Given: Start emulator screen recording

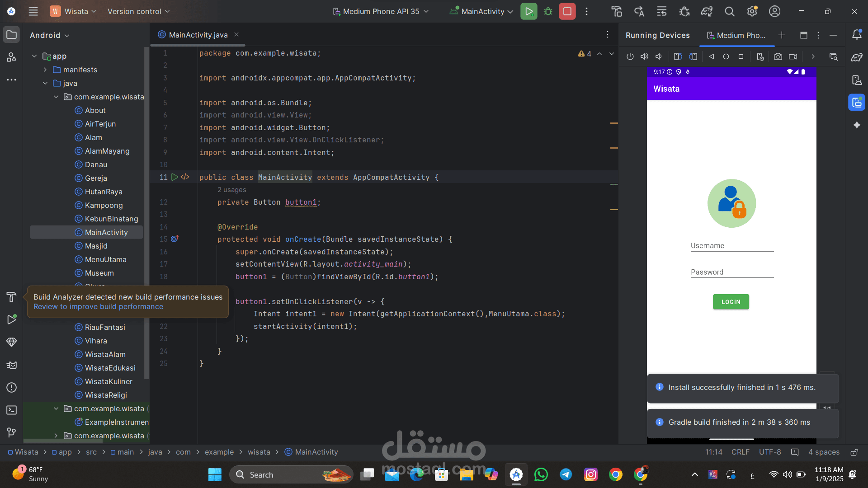Looking at the screenshot, I should pos(793,56).
